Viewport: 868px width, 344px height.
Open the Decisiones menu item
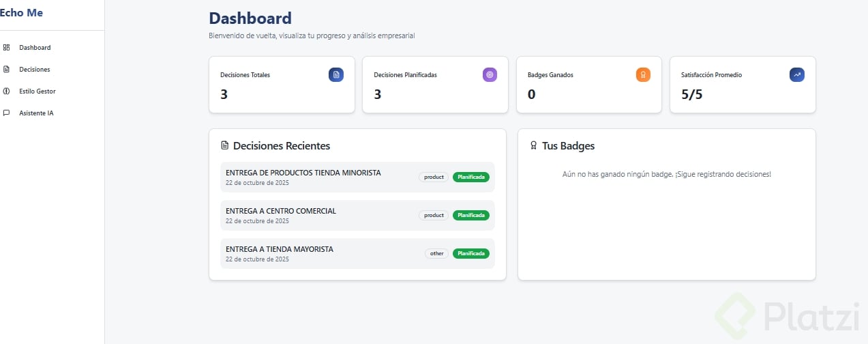point(34,70)
